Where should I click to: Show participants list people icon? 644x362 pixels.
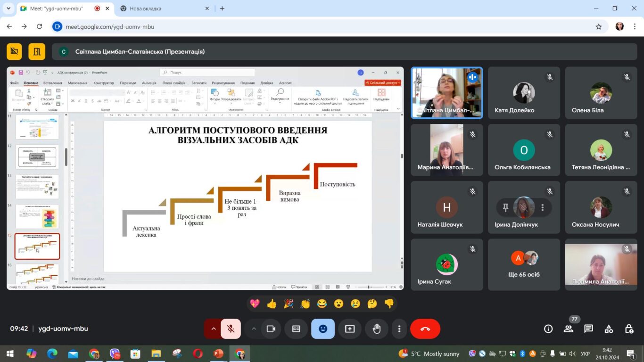coord(569,329)
